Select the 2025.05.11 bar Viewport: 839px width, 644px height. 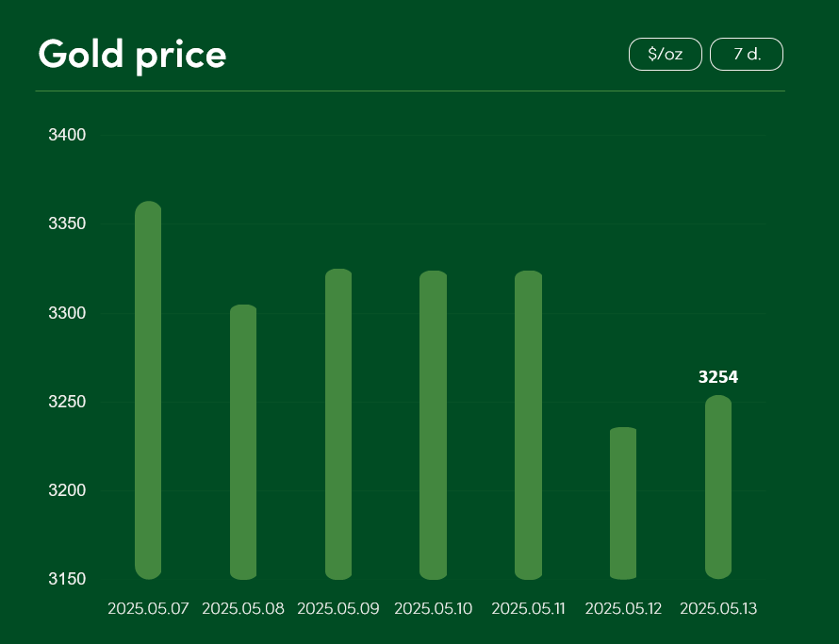coord(529,425)
